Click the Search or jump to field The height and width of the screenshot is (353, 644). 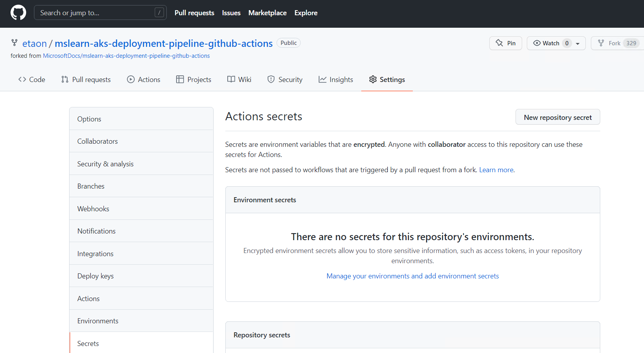(x=100, y=12)
